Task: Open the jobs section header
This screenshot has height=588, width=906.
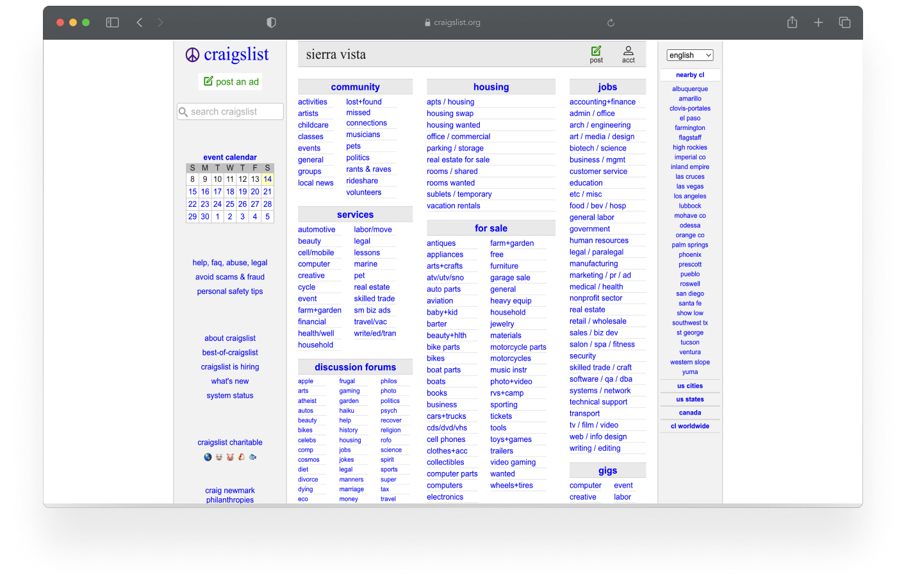Action: [607, 87]
